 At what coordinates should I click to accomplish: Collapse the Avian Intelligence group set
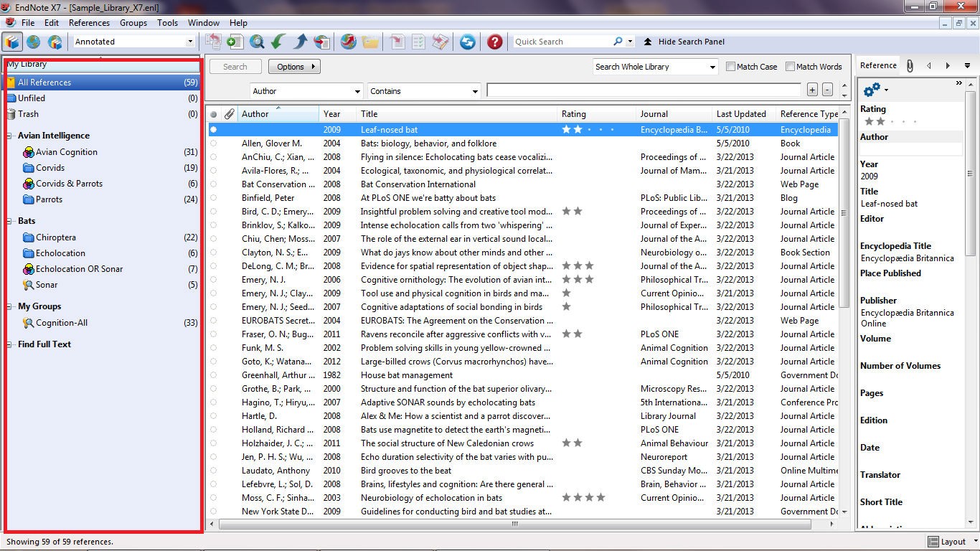(10, 136)
